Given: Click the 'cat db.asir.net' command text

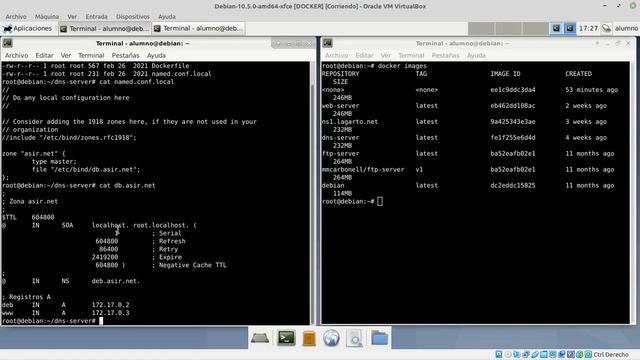Looking at the screenshot, I should (x=127, y=185).
